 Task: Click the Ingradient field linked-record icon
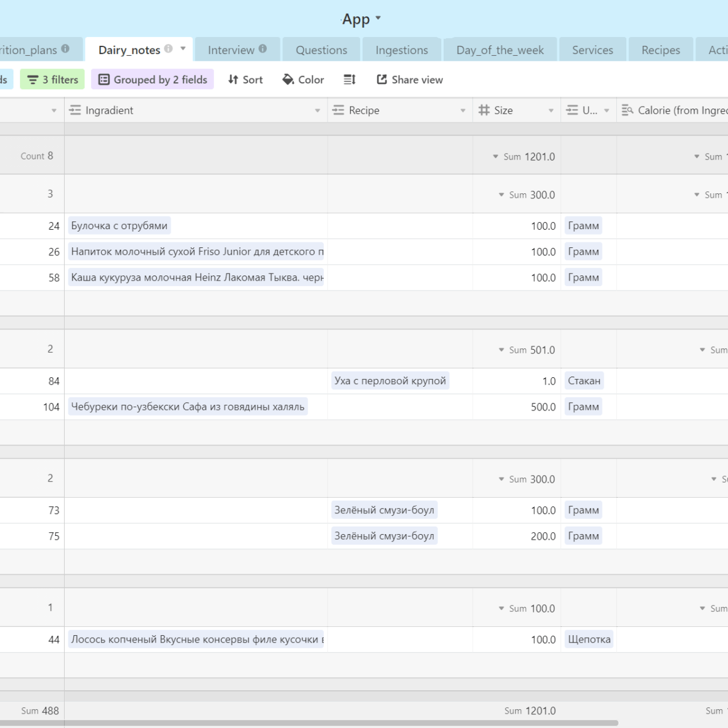click(x=75, y=110)
